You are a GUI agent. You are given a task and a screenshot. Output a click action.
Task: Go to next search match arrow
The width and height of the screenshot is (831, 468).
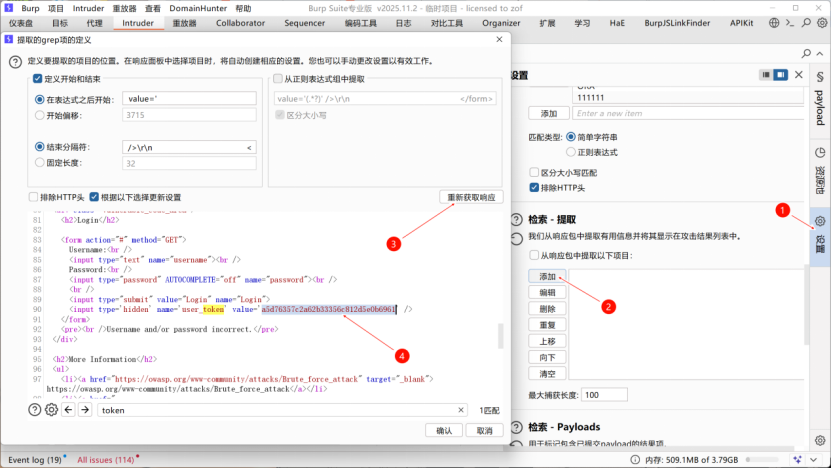[x=85, y=410]
